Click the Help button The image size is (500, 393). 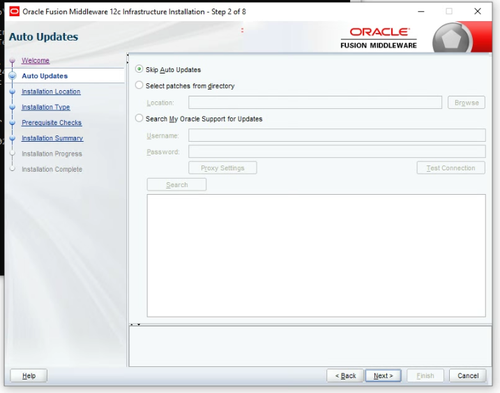pos(29,376)
